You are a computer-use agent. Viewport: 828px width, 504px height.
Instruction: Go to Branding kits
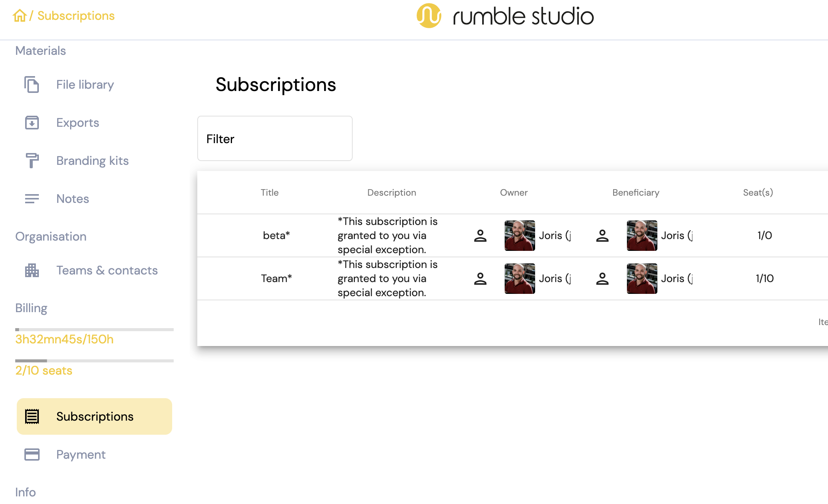point(93,161)
